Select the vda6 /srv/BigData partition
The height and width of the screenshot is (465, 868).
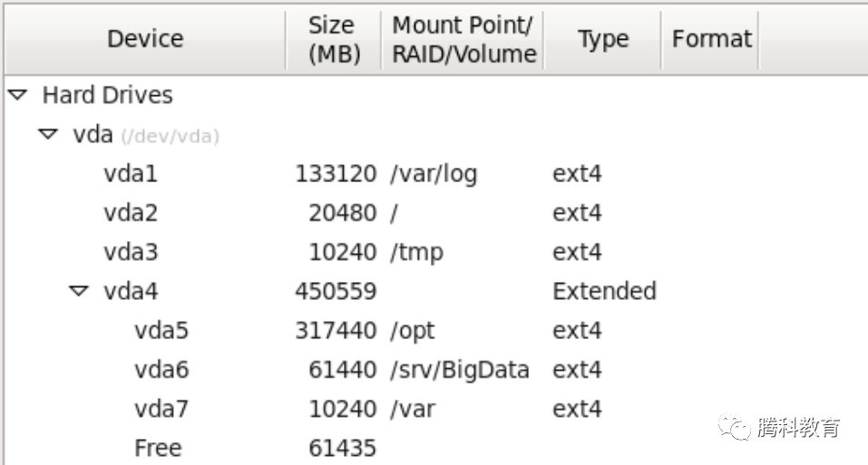pos(161,370)
